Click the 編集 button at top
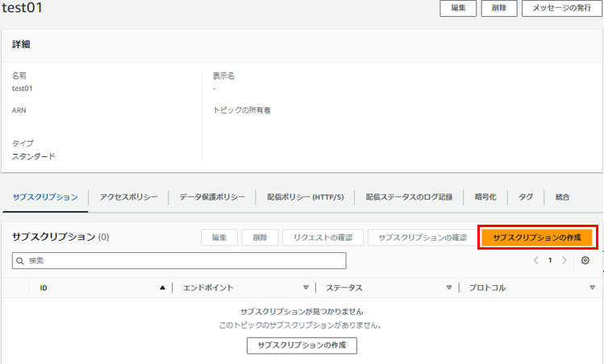This screenshot has height=364, width=604. [458, 8]
